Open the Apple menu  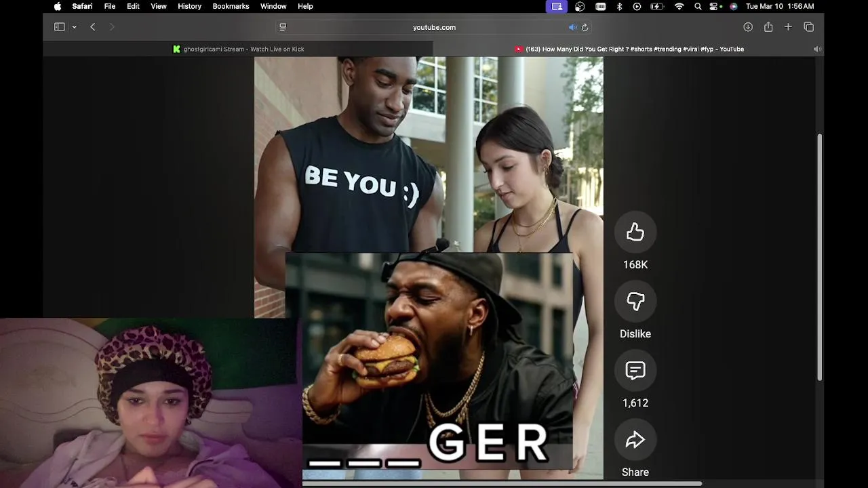pyautogui.click(x=58, y=6)
